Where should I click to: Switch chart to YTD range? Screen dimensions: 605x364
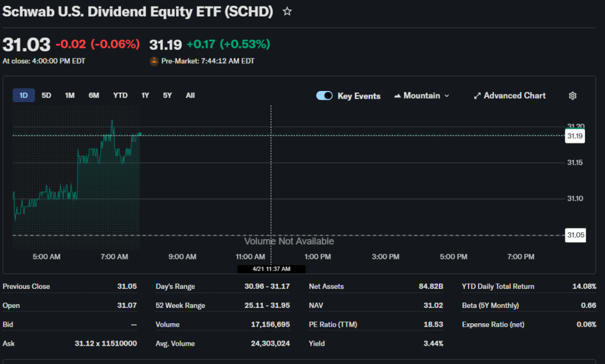121,96
